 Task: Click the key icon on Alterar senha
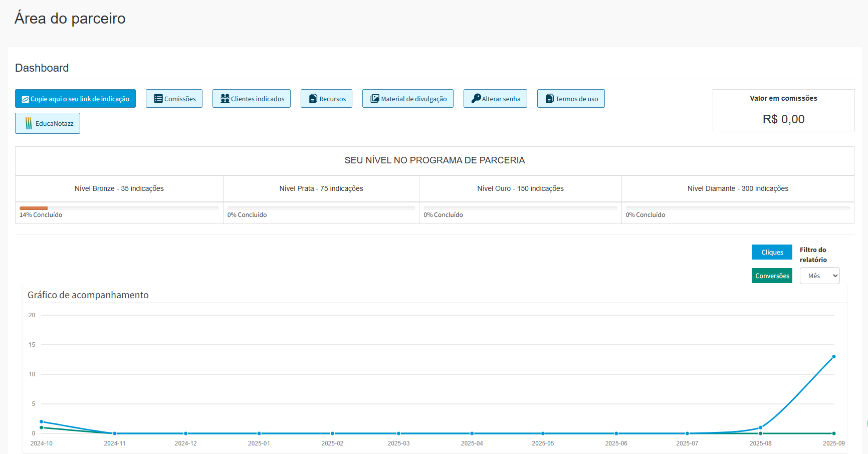pos(476,99)
